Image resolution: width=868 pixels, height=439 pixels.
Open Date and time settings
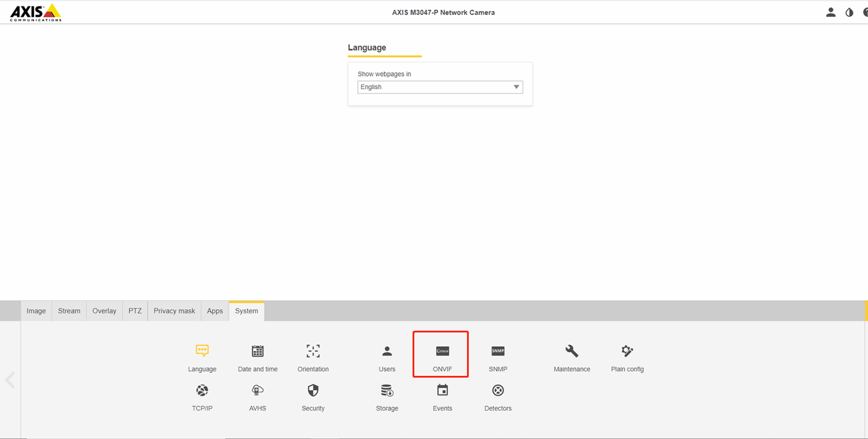258,351
